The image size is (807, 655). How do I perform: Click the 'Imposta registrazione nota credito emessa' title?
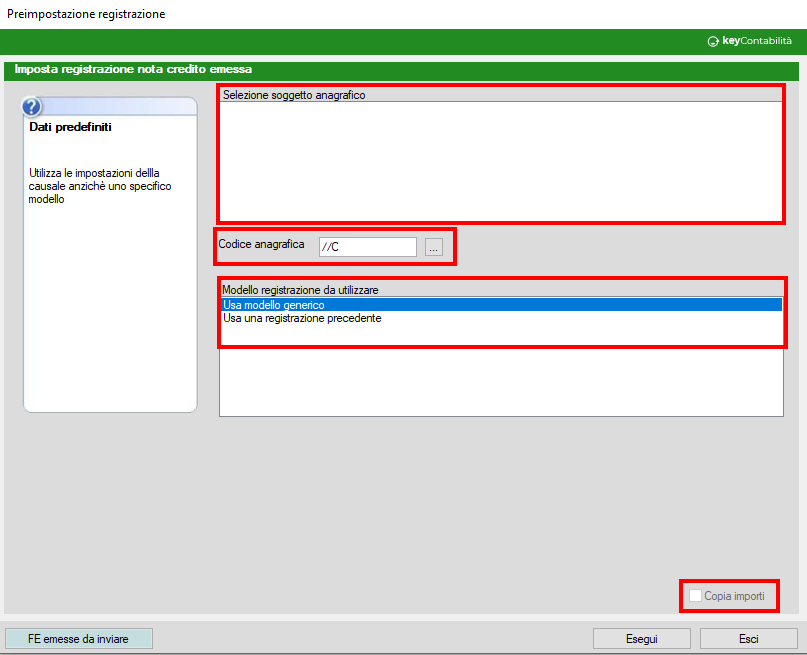click(133, 69)
